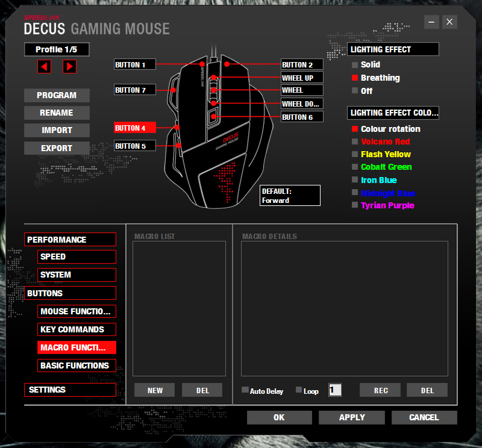Open the SPEED settings
The height and width of the screenshot is (448, 482).
pos(77,257)
